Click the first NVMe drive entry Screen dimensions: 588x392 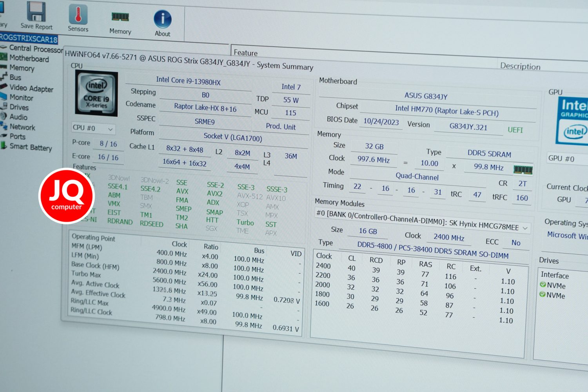click(553, 285)
